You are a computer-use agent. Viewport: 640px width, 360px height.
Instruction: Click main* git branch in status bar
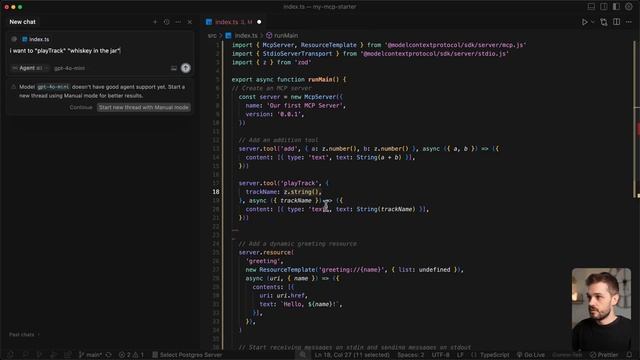pos(90,355)
